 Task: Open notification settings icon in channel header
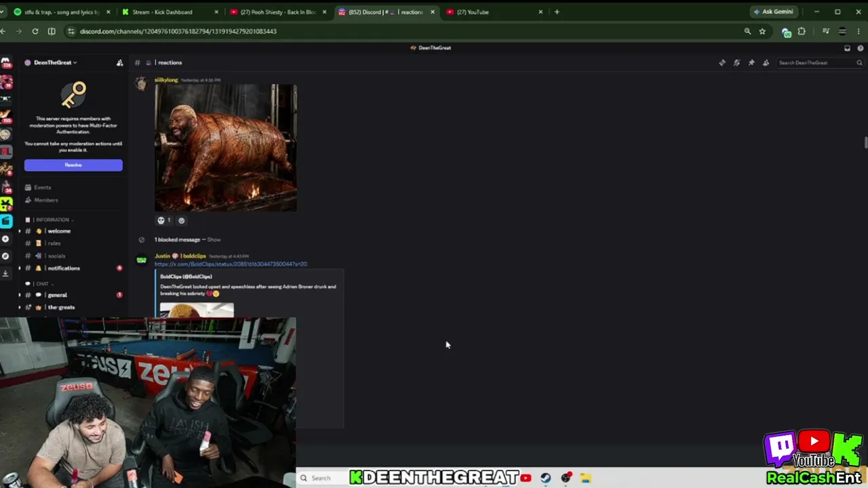[x=736, y=62]
